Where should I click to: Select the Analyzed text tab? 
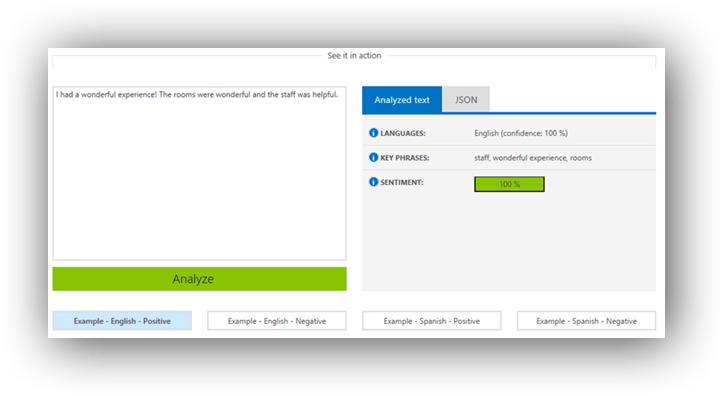click(402, 99)
